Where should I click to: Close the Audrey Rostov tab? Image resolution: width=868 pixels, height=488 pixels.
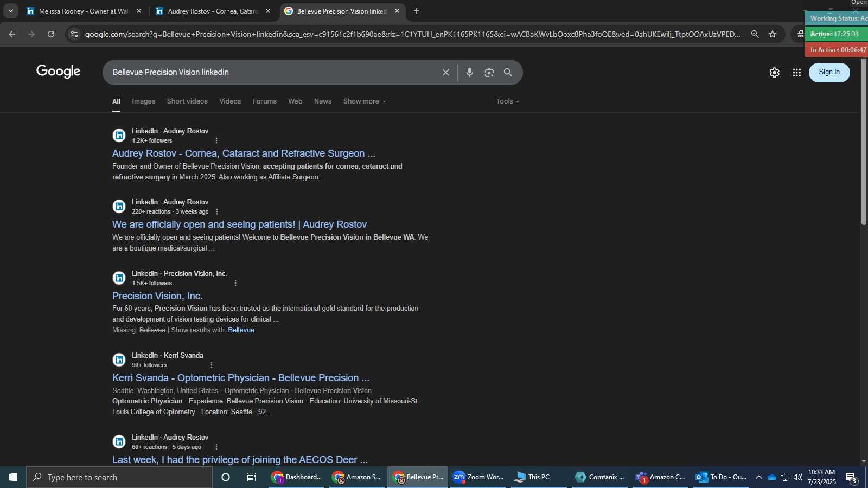(268, 11)
